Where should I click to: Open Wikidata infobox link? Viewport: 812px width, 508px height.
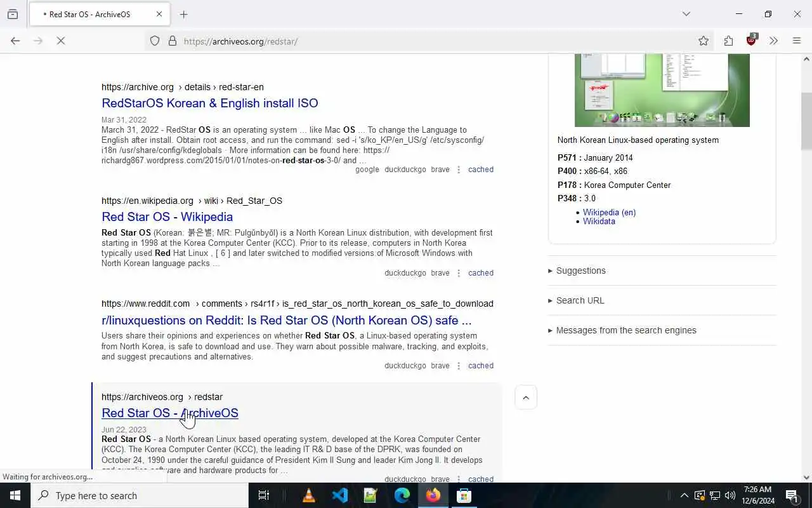599,222
